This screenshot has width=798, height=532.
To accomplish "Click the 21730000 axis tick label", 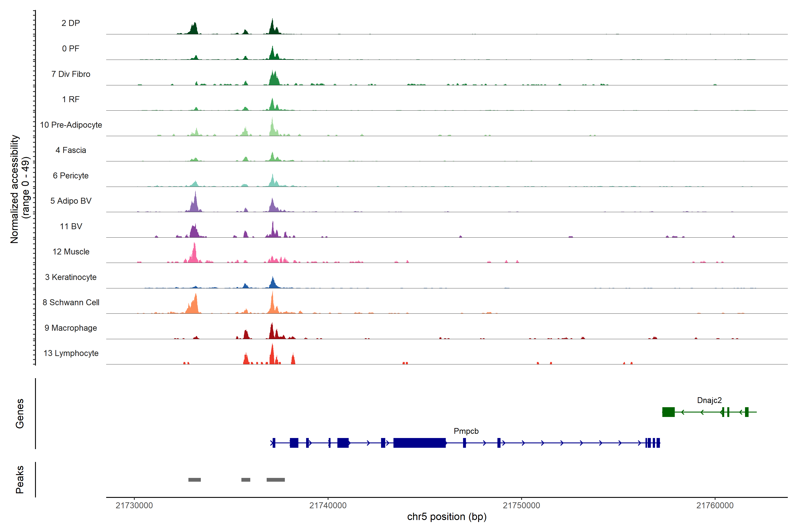I will click(134, 505).
